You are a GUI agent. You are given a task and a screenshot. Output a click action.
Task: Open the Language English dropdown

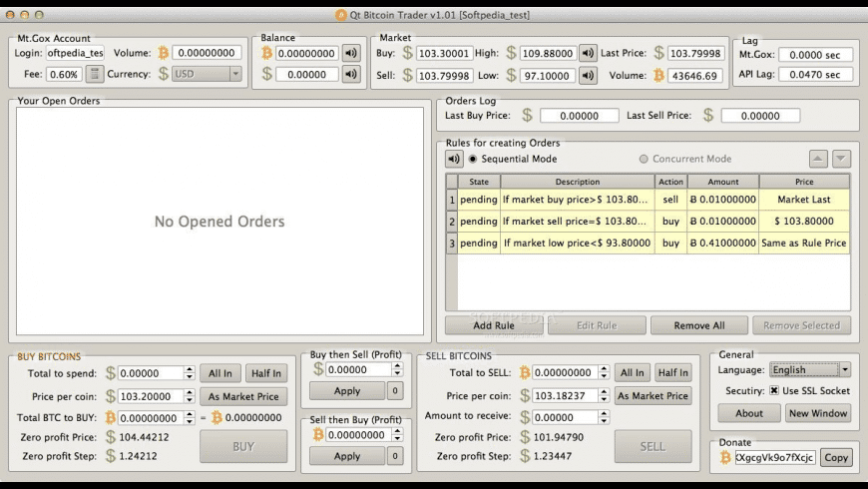(x=810, y=369)
